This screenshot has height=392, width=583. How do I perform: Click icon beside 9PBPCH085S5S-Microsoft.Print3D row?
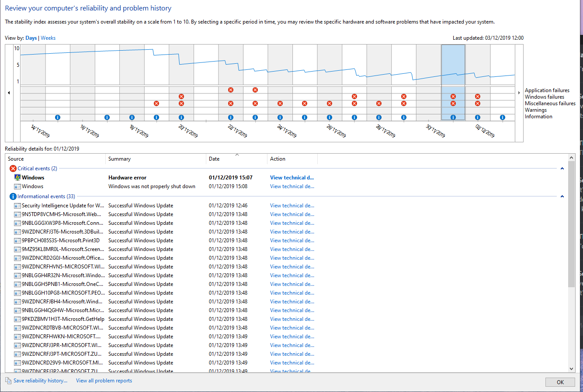pyautogui.click(x=17, y=241)
